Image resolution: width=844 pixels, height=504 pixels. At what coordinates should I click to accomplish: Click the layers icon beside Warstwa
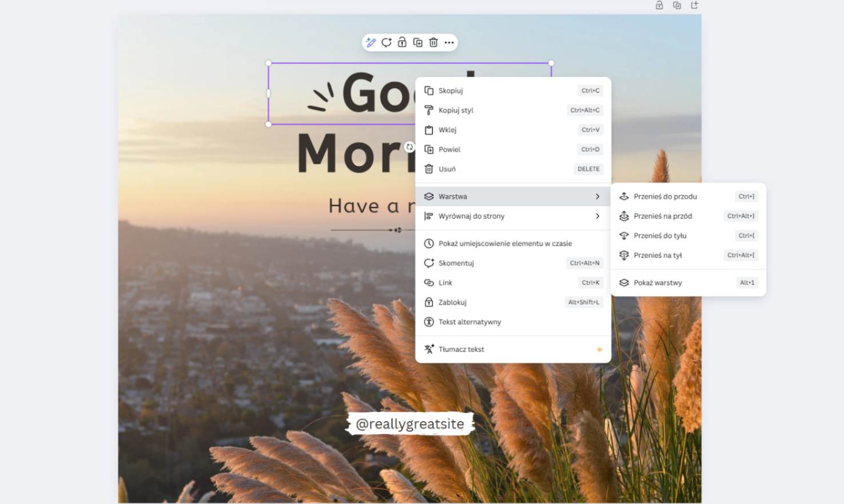pos(429,197)
